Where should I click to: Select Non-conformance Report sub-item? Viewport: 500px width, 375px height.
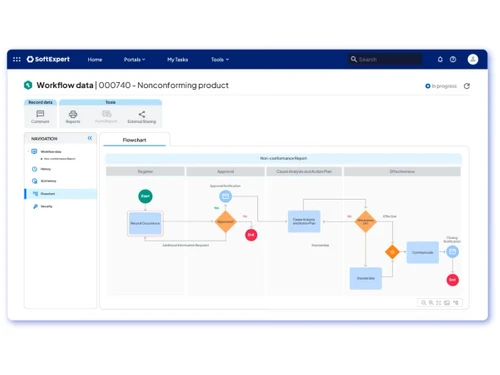60,159
